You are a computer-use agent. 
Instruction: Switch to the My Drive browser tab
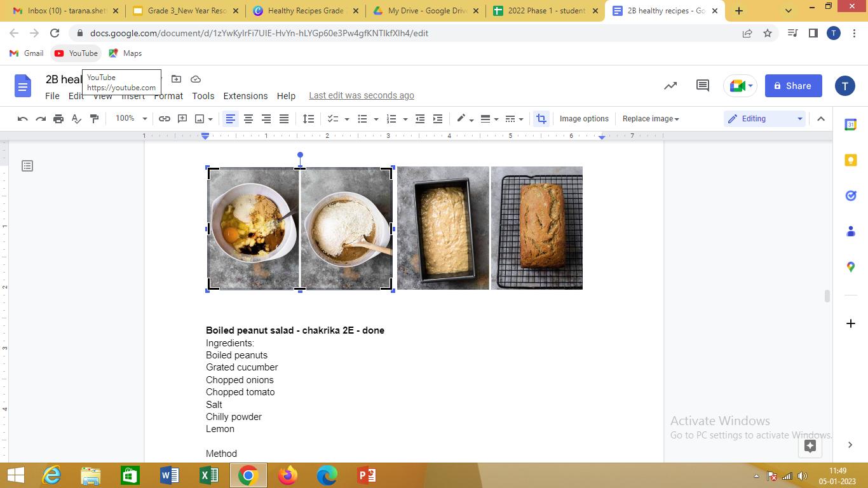click(426, 11)
